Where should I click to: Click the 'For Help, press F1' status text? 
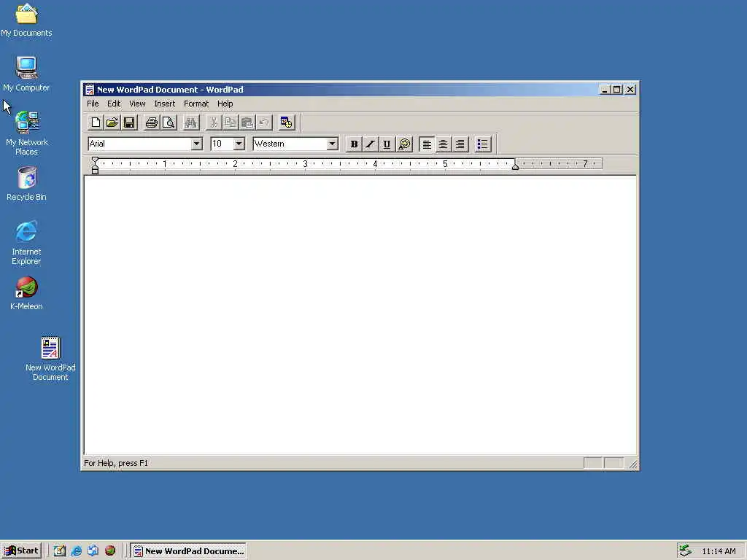click(x=116, y=463)
